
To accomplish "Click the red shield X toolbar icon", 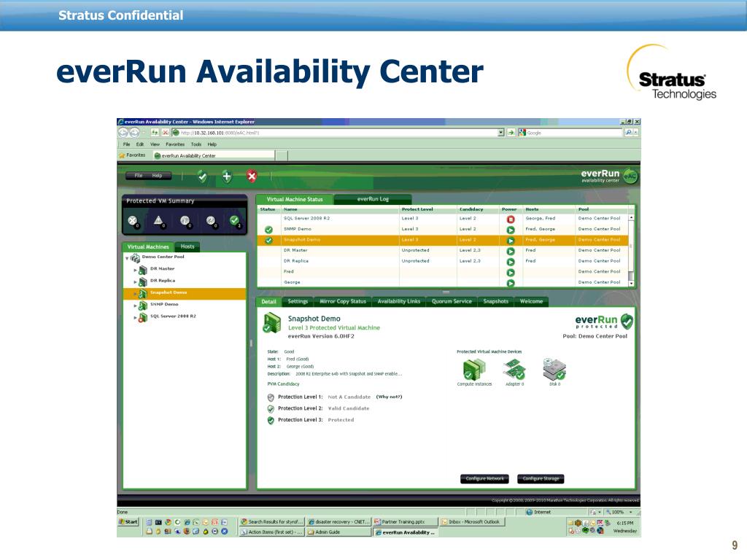I will [x=252, y=176].
